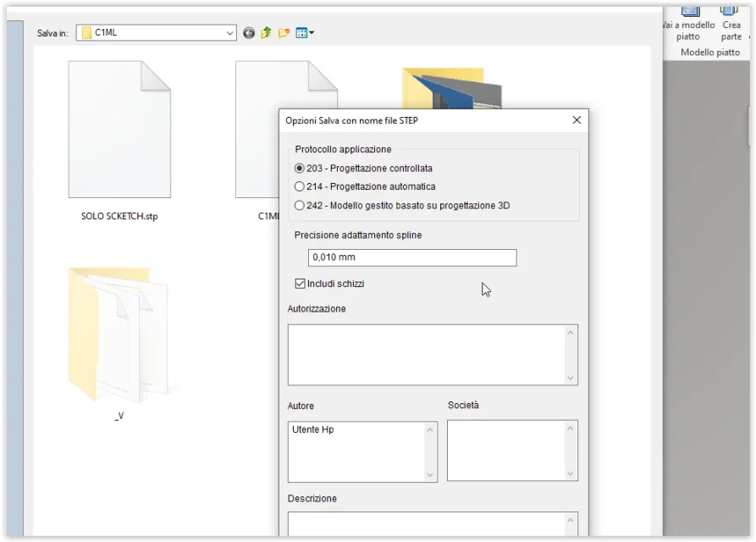Click Vai a modello piatto
The image size is (756, 542).
pos(688,24)
